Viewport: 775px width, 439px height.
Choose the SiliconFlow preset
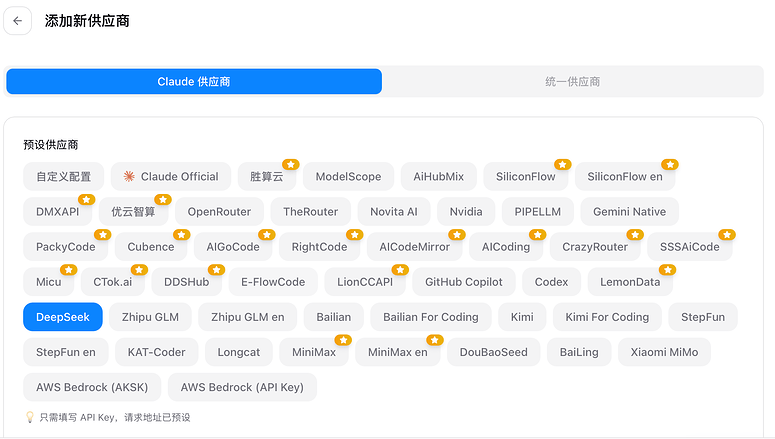(526, 176)
